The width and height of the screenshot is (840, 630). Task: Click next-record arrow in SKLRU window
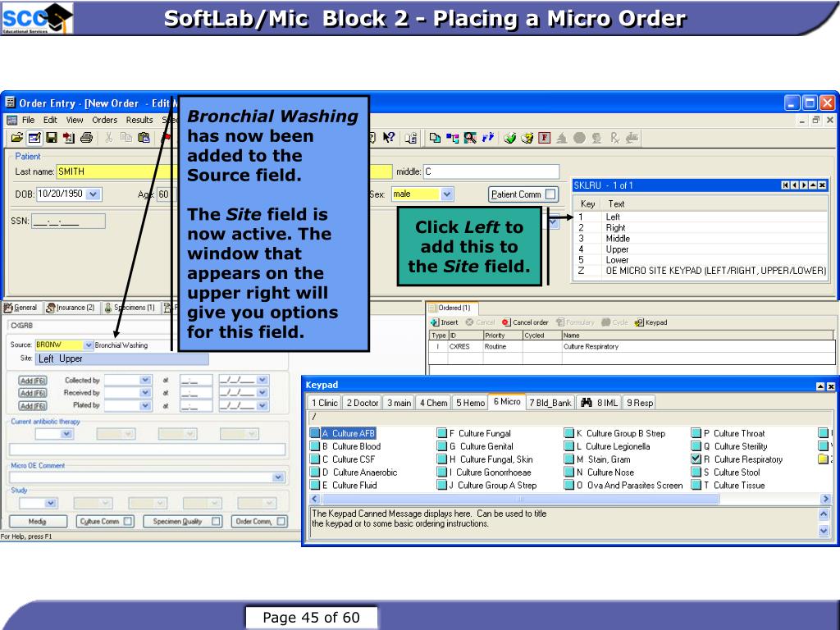[804, 185]
